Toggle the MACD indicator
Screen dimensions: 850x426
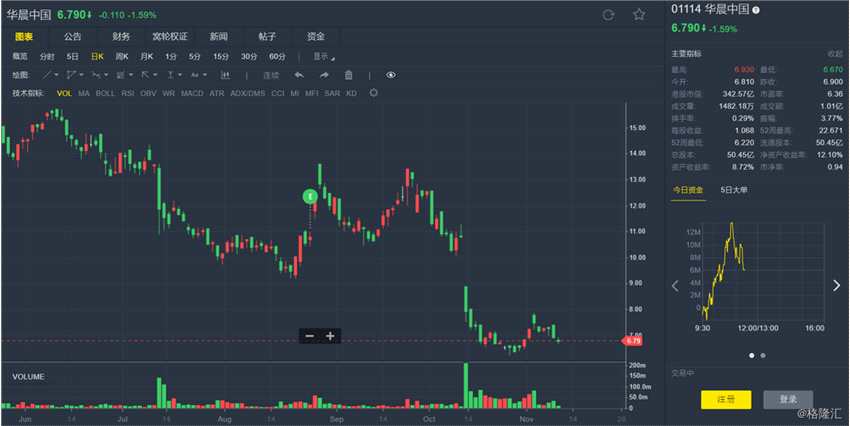click(x=192, y=93)
